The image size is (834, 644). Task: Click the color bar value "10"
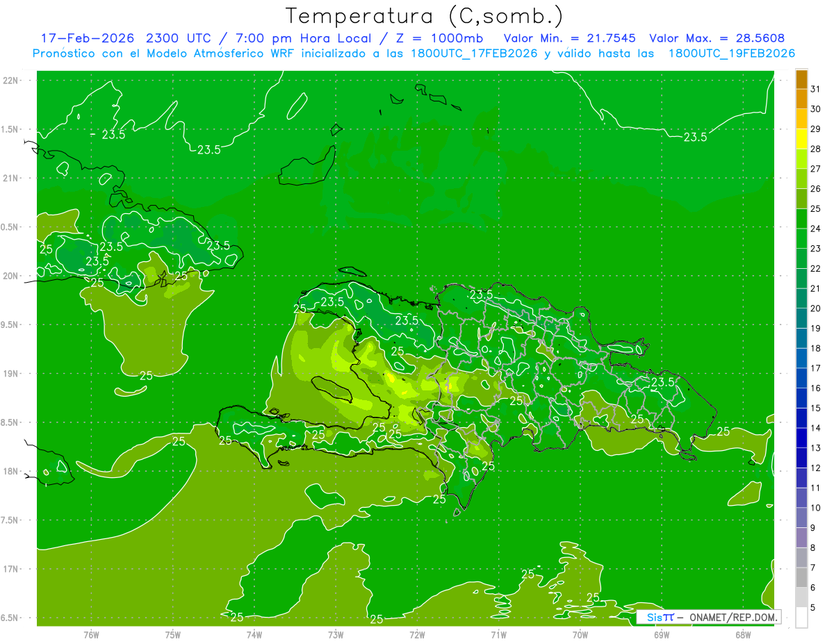click(x=816, y=508)
